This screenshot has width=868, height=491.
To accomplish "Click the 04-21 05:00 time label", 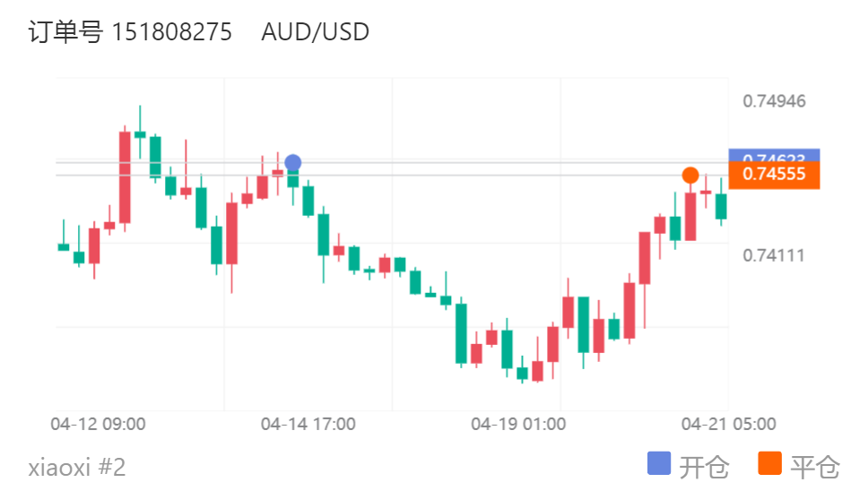I will (728, 424).
